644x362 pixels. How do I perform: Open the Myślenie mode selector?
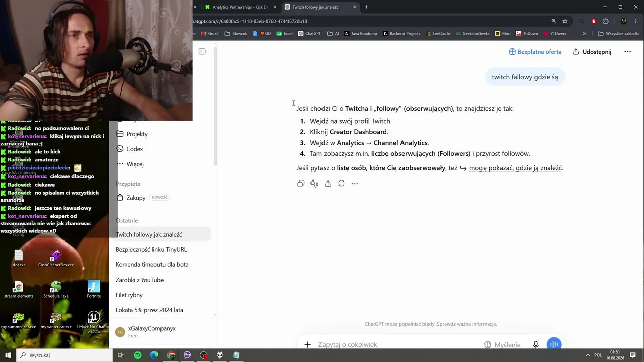tap(502, 345)
